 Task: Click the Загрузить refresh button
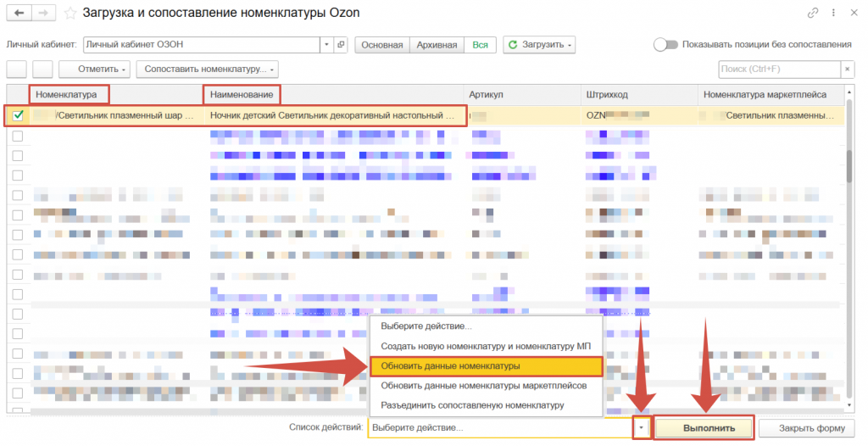coord(539,45)
